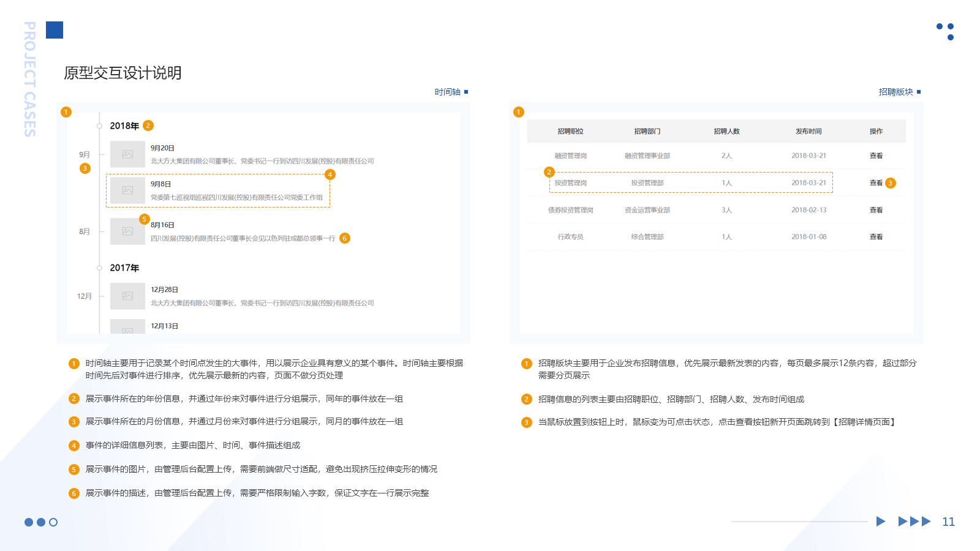
Task: Click the triple arrow fast-forward icon
Action: [x=914, y=522]
